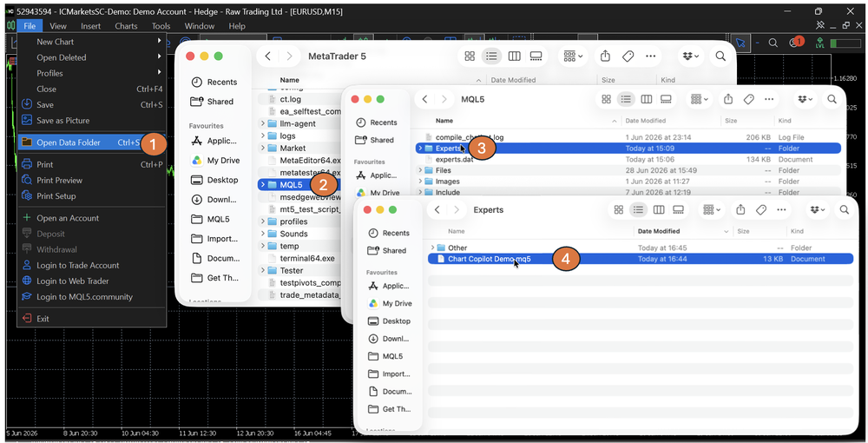Choose Print Setup entry

click(92, 196)
